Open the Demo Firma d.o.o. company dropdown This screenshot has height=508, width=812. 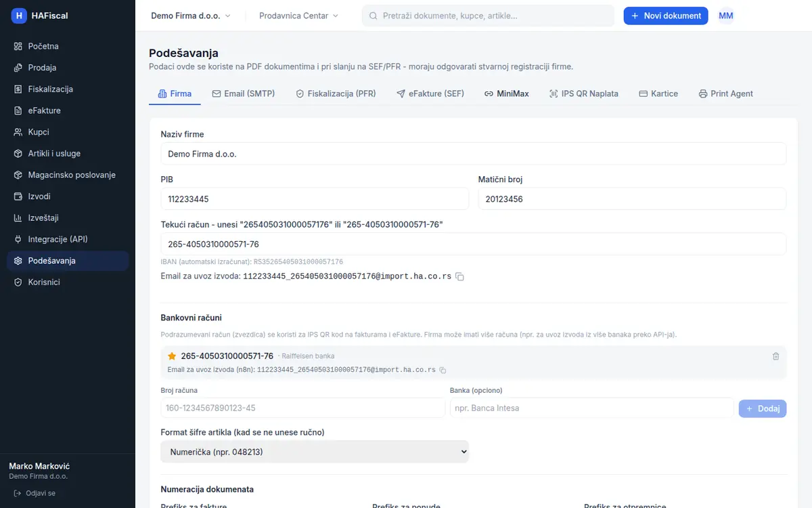coord(191,16)
